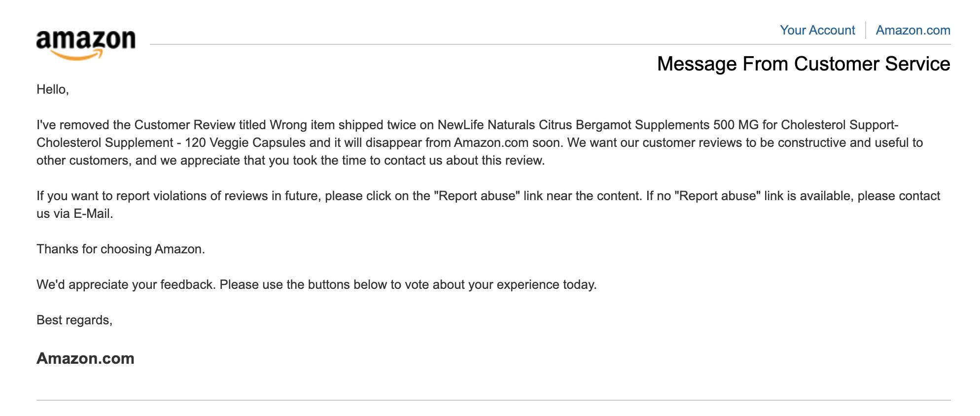Open the Your Account link
The image size is (980, 416).
point(817,30)
